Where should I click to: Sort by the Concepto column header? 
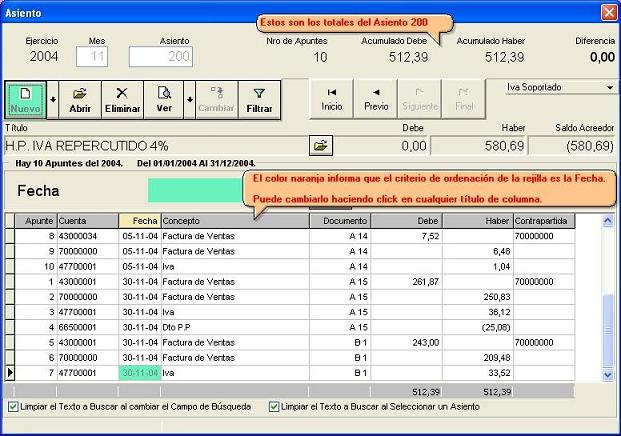click(x=235, y=221)
